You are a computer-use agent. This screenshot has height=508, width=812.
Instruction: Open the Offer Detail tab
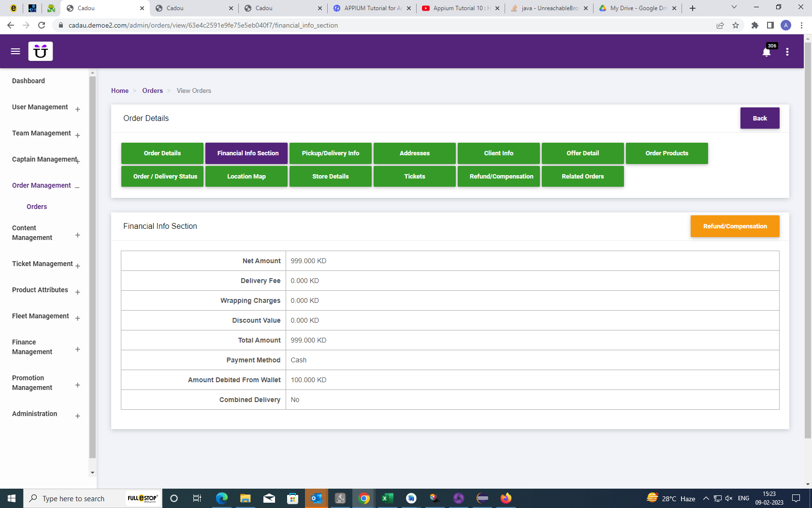[x=583, y=153]
